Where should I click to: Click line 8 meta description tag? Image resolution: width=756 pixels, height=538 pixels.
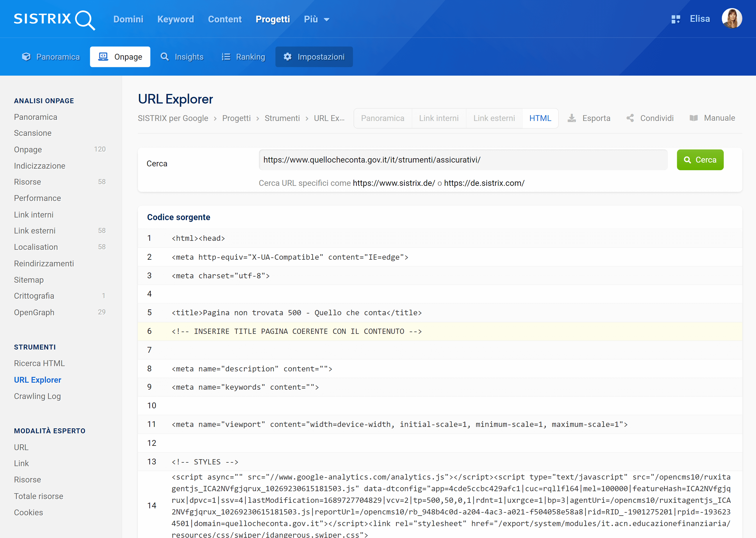pyautogui.click(x=440, y=369)
